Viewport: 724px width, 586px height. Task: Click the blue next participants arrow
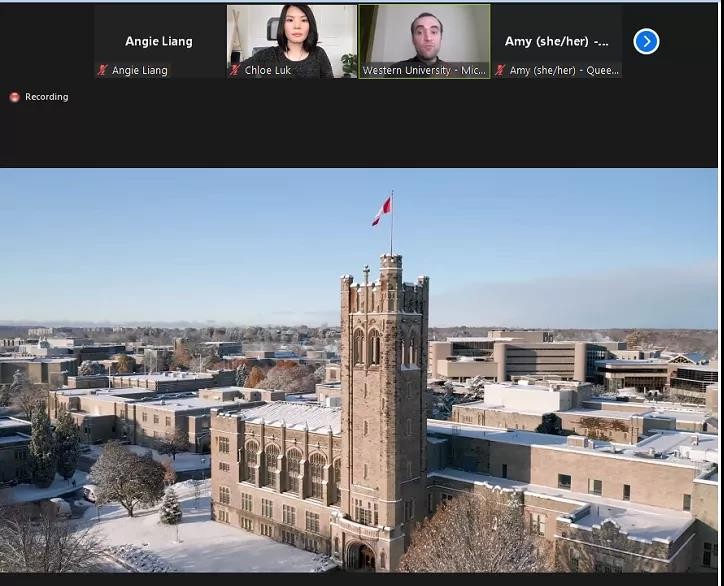point(646,41)
